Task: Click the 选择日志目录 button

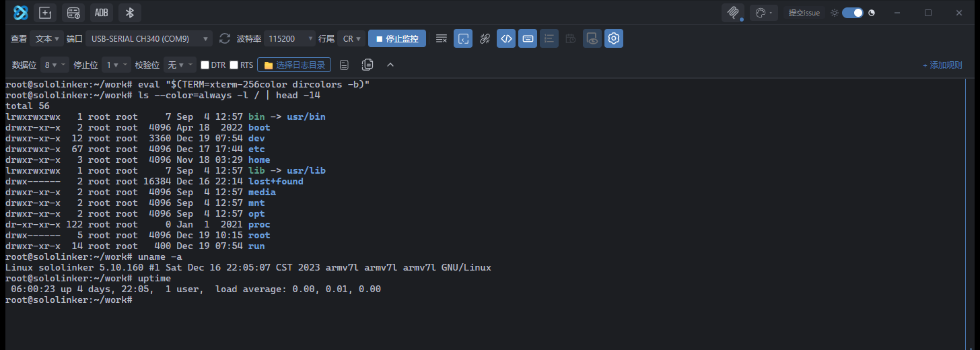Action: (294, 65)
